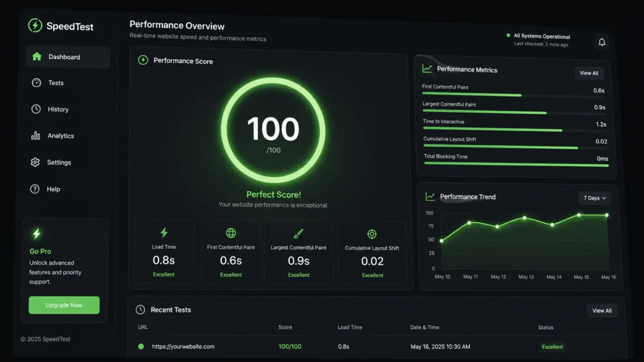Open the 7 Days range dropdown
644x362 pixels.
[x=594, y=198]
